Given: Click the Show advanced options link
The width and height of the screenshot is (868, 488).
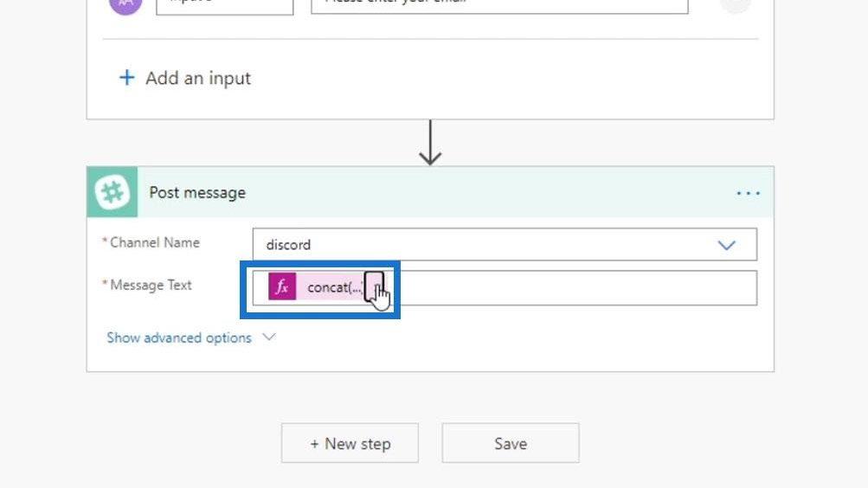Looking at the screenshot, I should point(179,337).
